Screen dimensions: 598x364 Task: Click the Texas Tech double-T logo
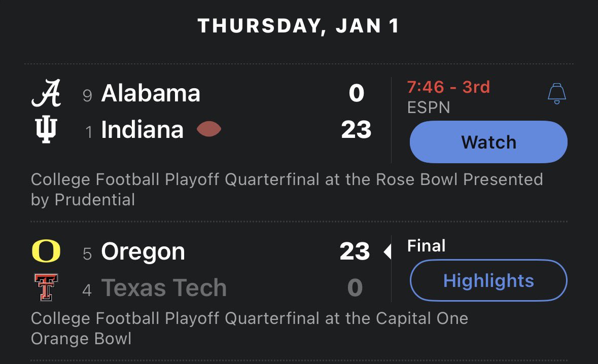click(46, 287)
